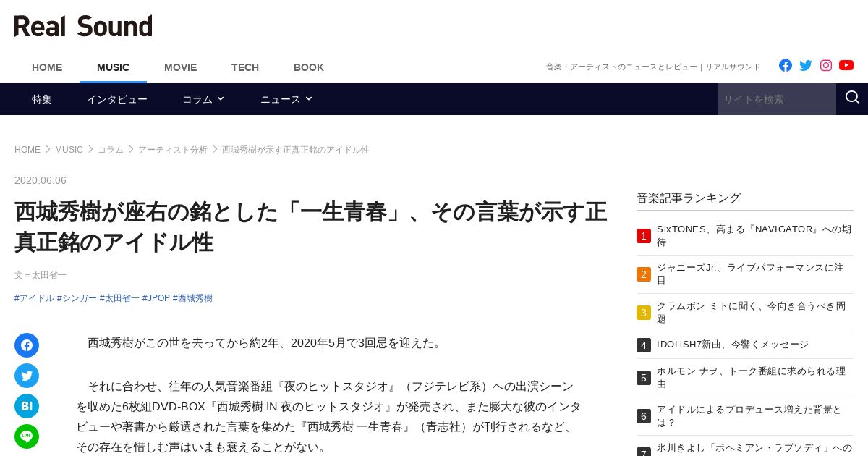Image resolution: width=868 pixels, height=456 pixels.
Task: Go to コラム breadcrumb link
Action: tap(111, 150)
